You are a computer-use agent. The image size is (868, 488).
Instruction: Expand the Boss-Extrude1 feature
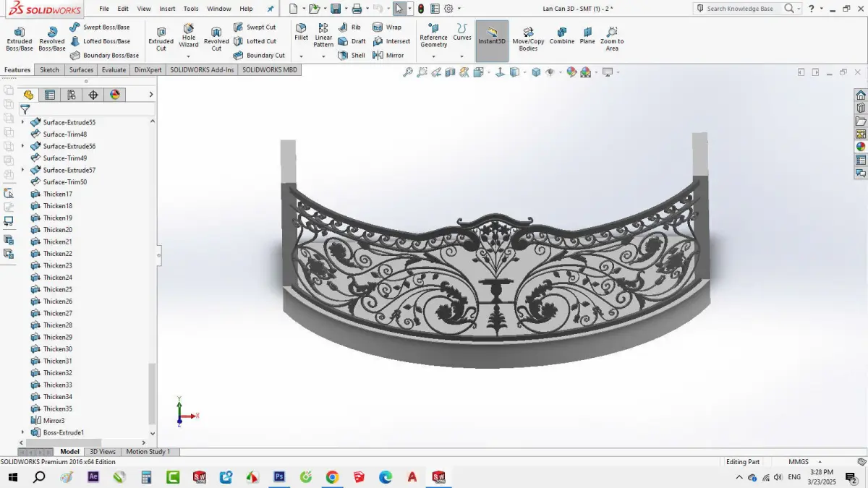pos(22,432)
